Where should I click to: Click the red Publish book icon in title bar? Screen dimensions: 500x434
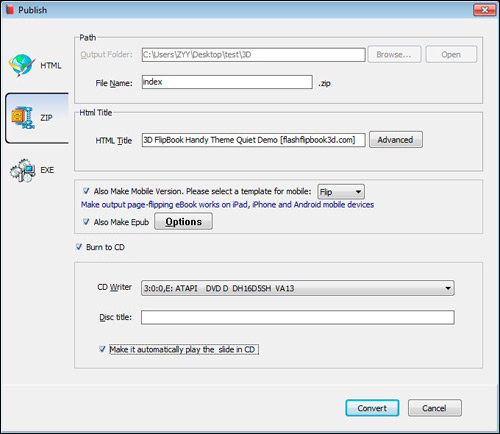pyautogui.click(x=10, y=10)
